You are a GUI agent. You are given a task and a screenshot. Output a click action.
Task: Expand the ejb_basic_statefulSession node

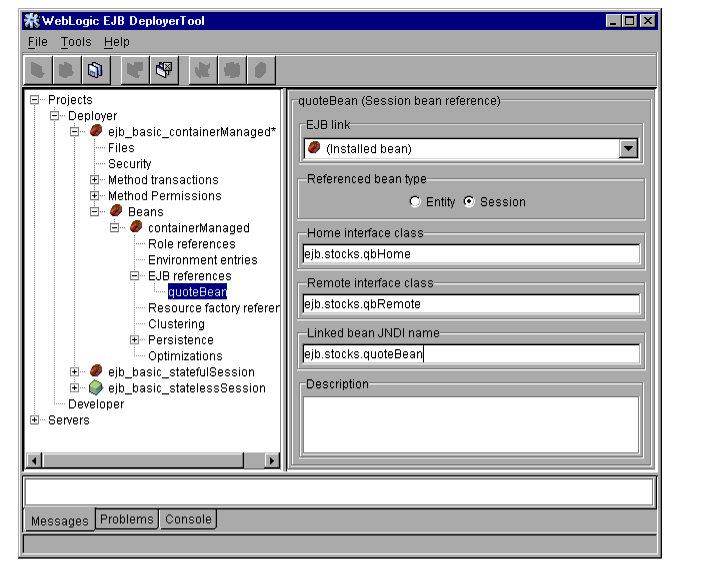tap(75, 372)
